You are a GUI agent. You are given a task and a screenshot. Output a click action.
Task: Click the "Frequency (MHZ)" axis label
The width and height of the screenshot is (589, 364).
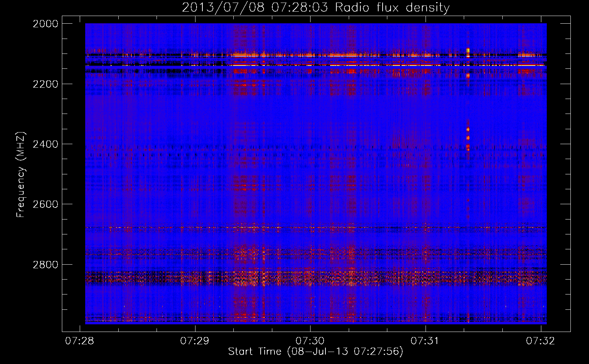[21, 175]
